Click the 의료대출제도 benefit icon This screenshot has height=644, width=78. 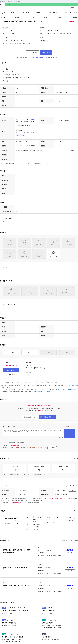coord(24,254)
